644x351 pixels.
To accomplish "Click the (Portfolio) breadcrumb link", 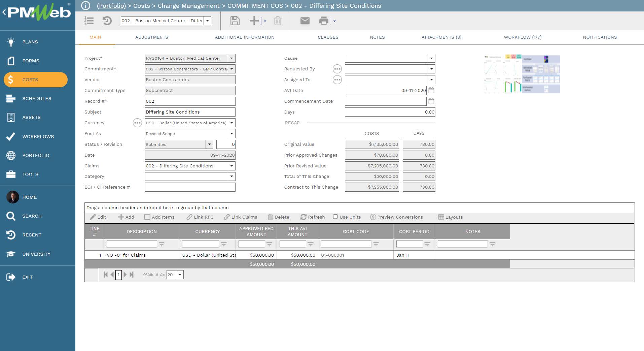I will (x=111, y=6).
